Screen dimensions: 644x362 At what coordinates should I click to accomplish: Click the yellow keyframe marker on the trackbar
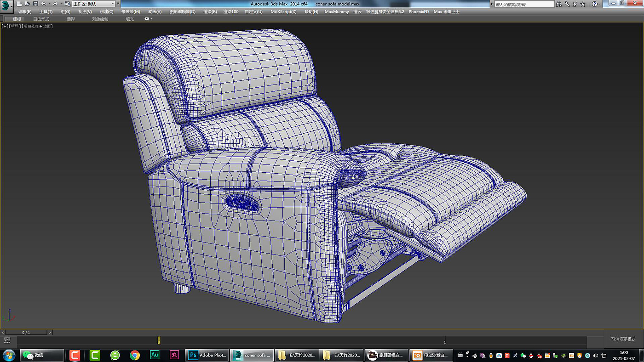159,340
